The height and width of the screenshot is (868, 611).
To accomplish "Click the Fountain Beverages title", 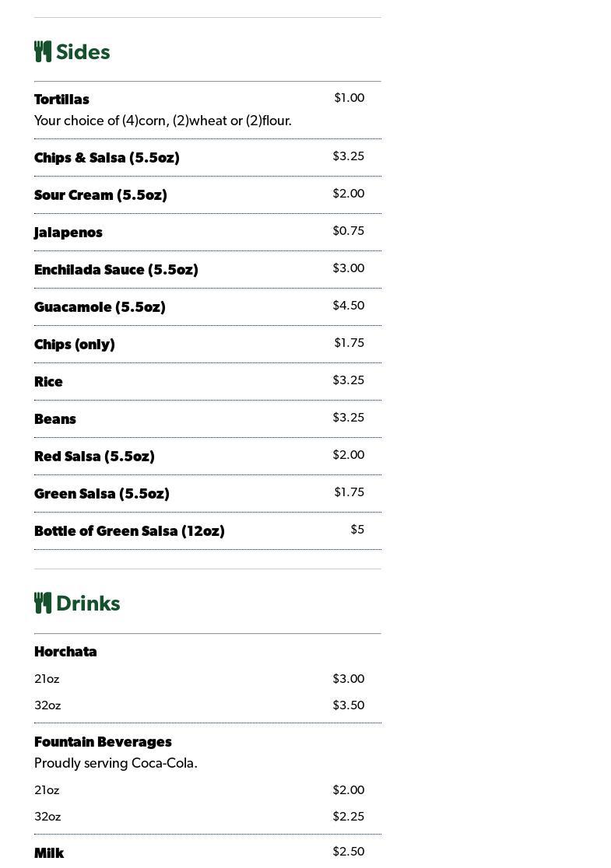I will point(103,742).
